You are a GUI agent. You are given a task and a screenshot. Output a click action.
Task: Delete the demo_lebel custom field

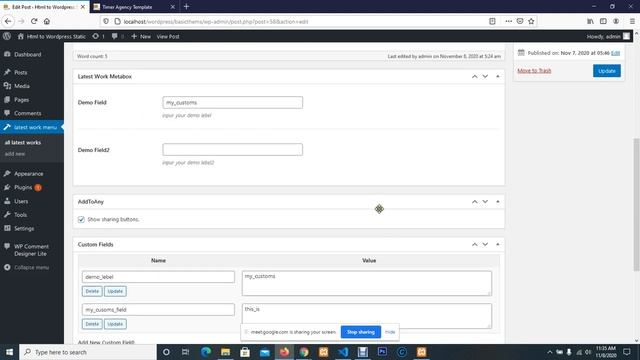coord(92,291)
